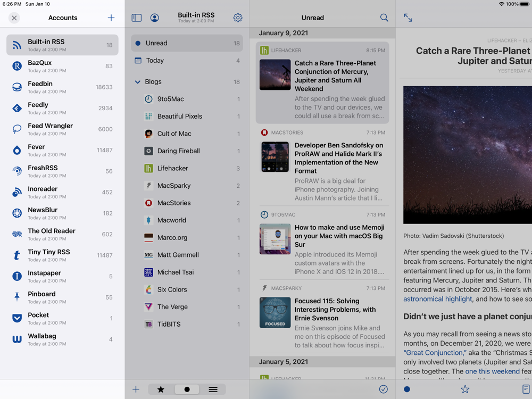This screenshot has height=399, width=532.
Task: Star the current article
Action: [x=465, y=389]
